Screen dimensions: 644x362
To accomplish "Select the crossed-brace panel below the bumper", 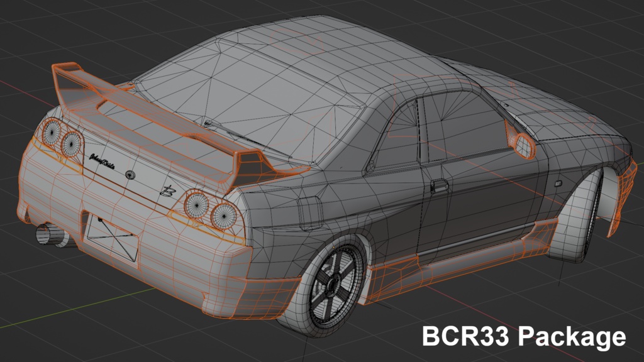I will [x=113, y=240].
